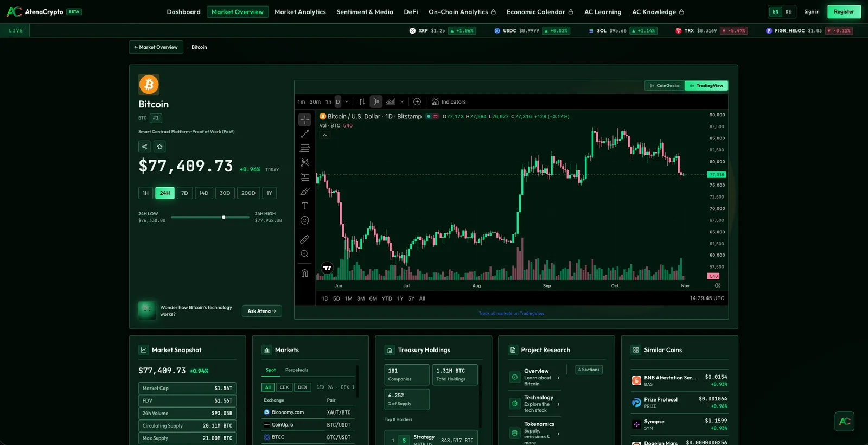Click the Market Snapshot chart icon

tap(143, 350)
